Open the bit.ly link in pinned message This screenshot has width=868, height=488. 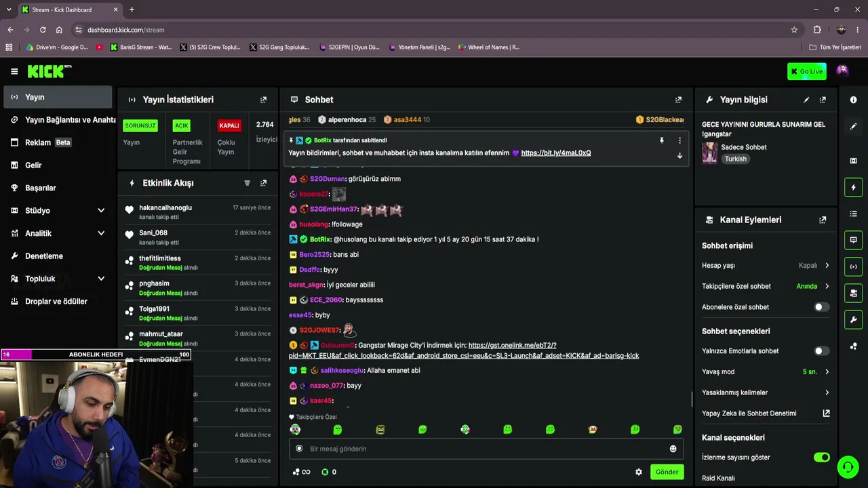coord(556,153)
